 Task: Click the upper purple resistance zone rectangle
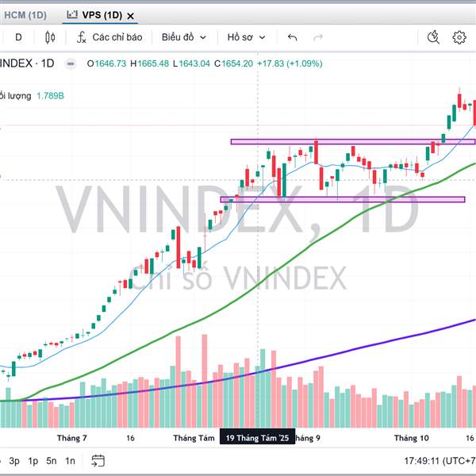click(352, 142)
